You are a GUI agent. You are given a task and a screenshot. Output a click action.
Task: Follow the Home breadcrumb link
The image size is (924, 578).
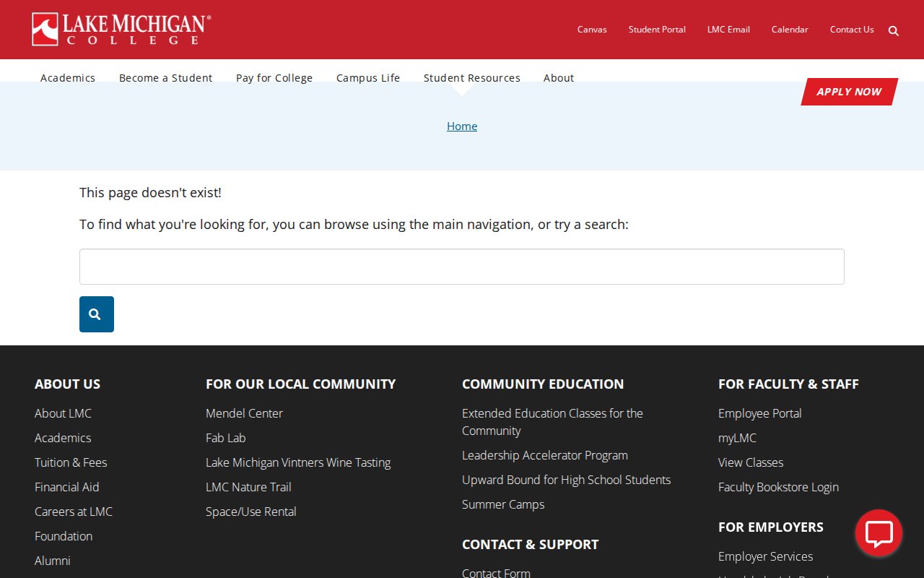pyautogui.click(x=462, y=126)
